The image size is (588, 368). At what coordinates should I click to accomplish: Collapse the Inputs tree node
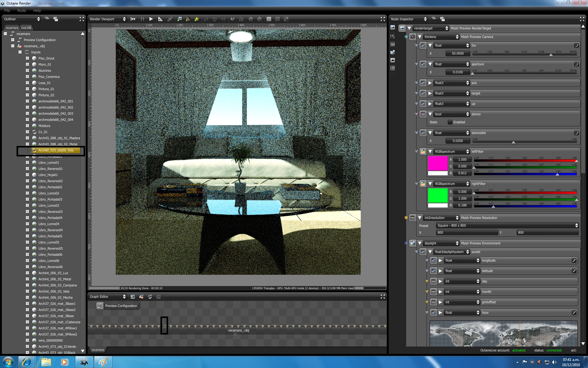point(20,52)
